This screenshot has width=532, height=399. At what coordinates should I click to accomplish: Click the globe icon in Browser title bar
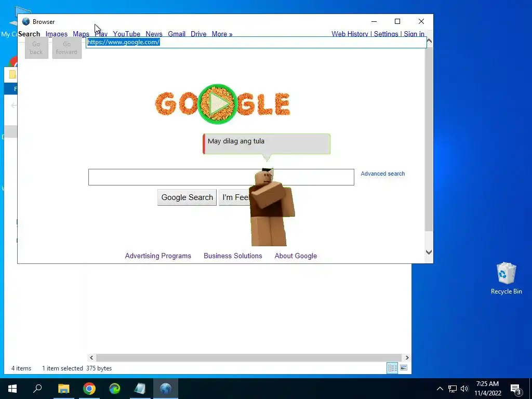(x=26, y=22)
